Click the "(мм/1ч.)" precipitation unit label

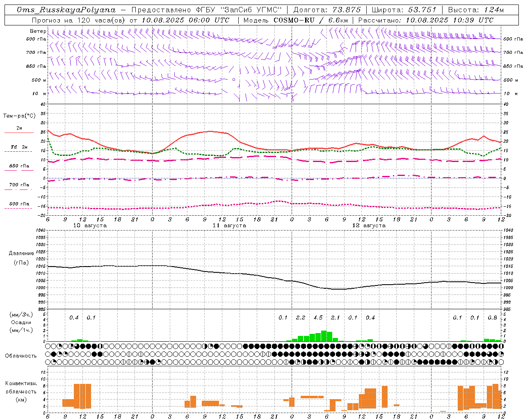(21, 330)
